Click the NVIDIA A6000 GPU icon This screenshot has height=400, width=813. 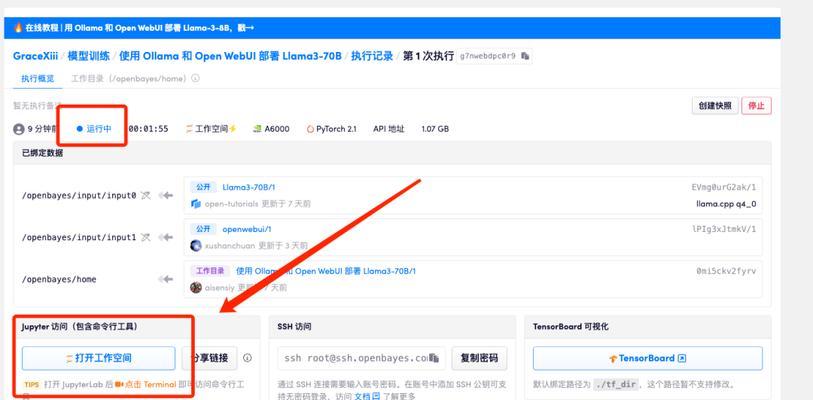(257, 129)
